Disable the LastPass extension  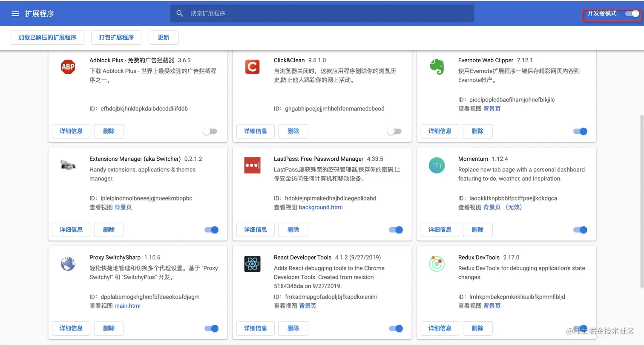(x=396, y=230)
